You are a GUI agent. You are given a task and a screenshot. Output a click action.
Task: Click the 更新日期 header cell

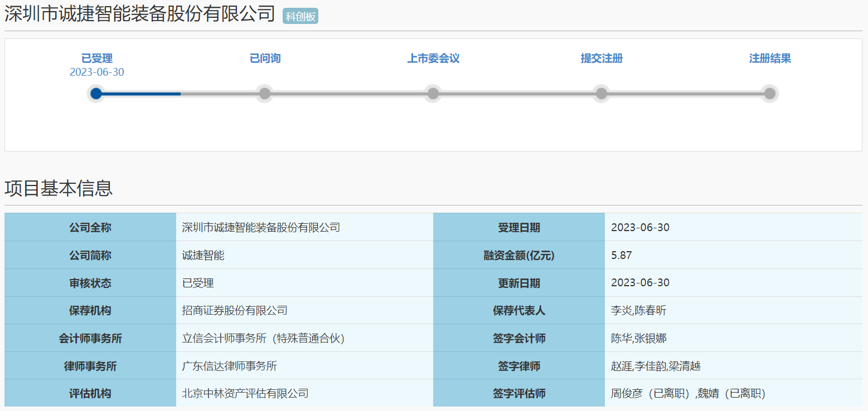click(519, 283)
